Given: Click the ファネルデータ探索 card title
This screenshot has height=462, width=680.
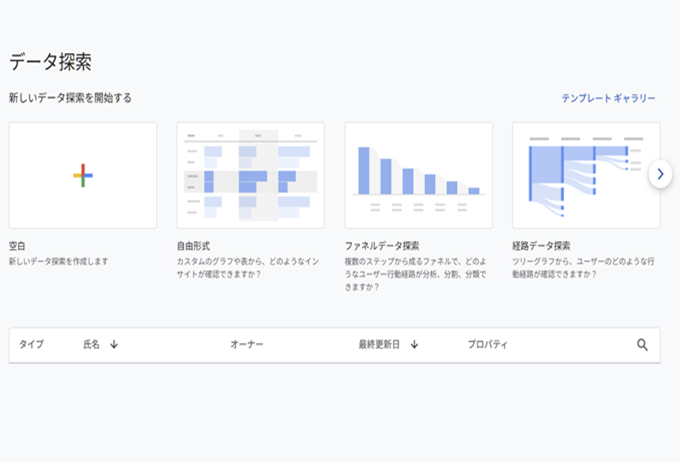Looking at the screenshot, I should coord(382,245).
